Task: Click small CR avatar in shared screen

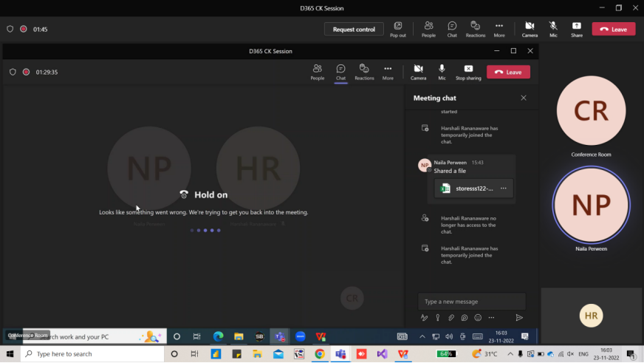Action: tap(352, 298)
